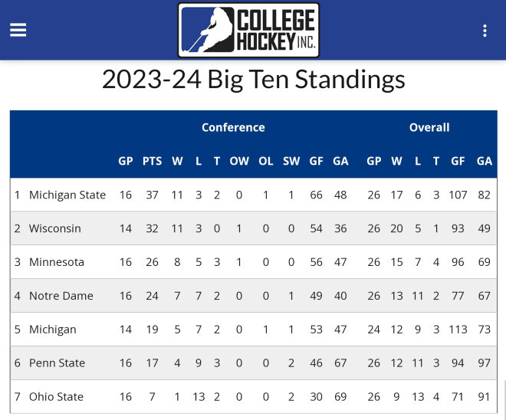506x420 pixels.
Task: Click the SW column header
Action: pyautogui.click(x=291, y=161)
